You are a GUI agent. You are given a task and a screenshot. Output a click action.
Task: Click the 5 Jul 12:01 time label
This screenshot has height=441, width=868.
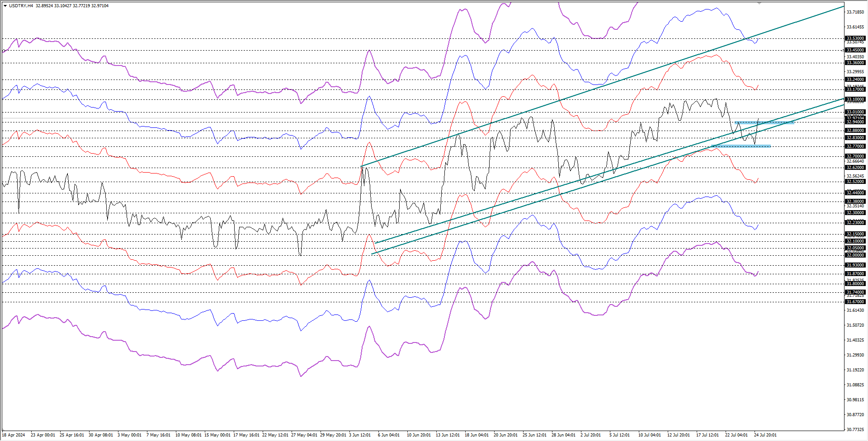point(619,435)
